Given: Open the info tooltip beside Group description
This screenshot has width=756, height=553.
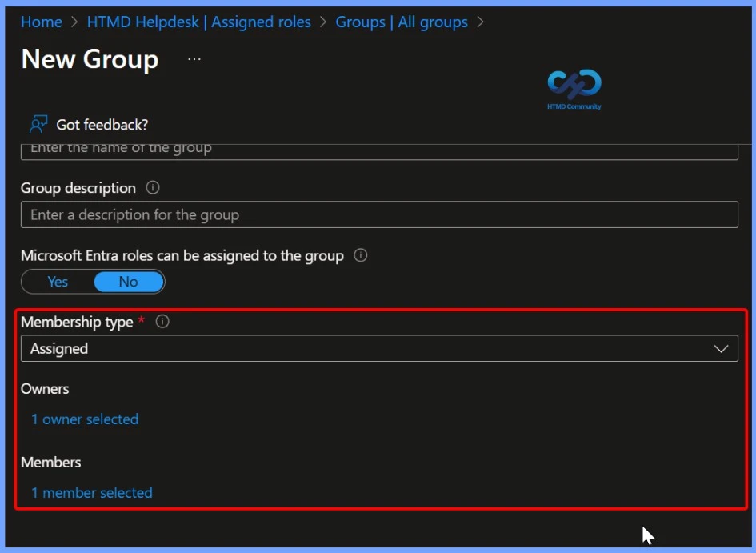Looking at the screenshot, I should (x=152, y=188).
